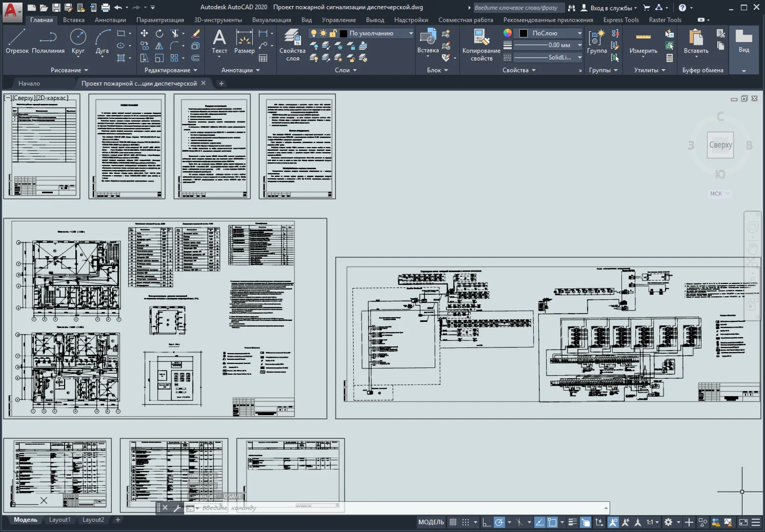The height and width of the screenshot is (532, 765).
Task: Open the quick calculator icon in Утилиты
Action: (x=670, y=58)
